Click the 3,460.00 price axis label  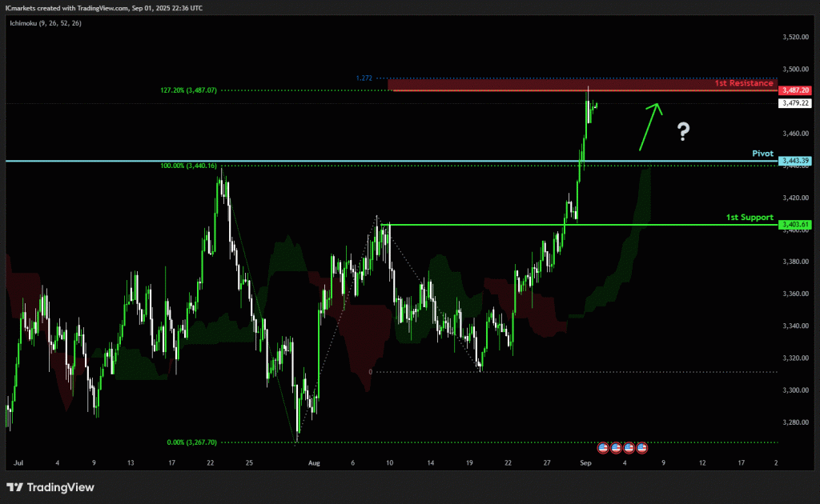pos(795,134)
